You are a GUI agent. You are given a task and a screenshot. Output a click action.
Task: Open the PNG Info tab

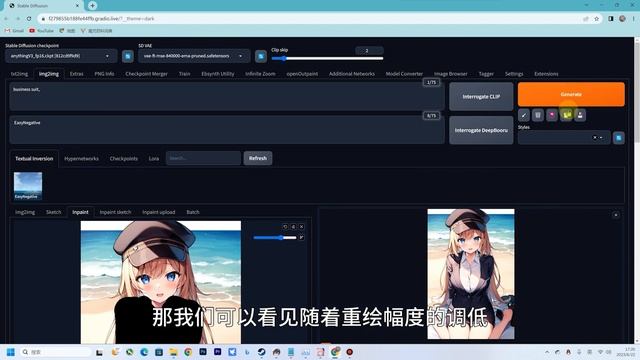104,74
